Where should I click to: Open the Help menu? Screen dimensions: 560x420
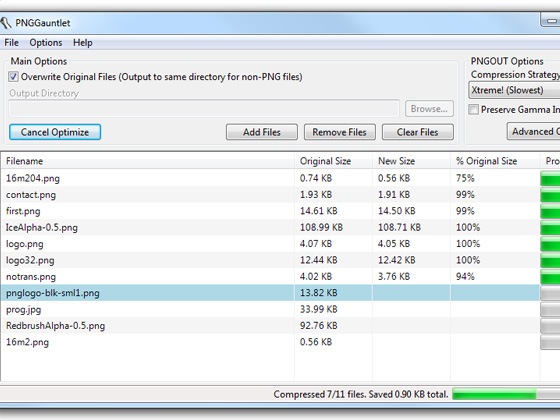tap(83, 43)
